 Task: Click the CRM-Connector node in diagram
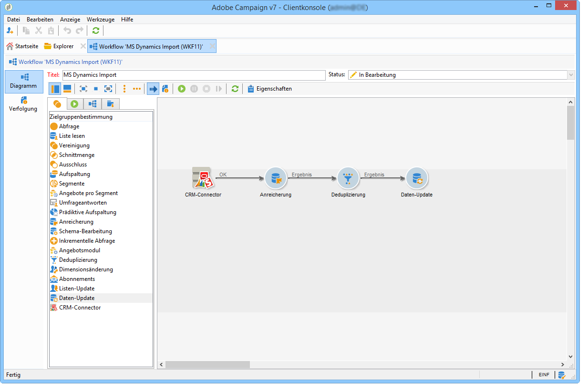tap(202, 178)
